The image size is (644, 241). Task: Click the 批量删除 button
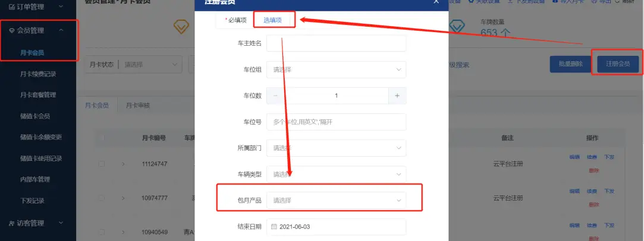[x=570, y=64]
